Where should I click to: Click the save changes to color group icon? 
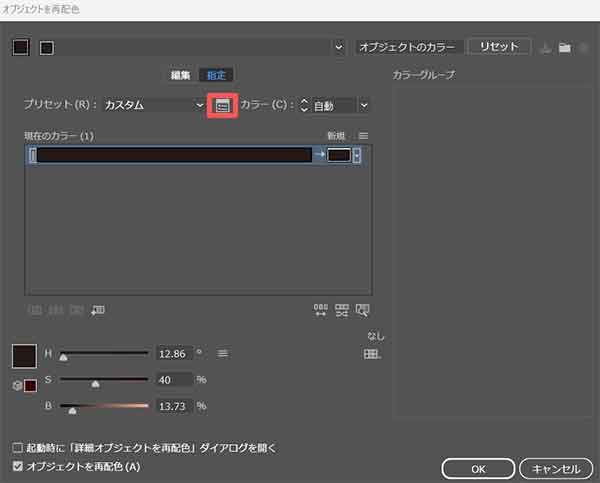point(546,48)
